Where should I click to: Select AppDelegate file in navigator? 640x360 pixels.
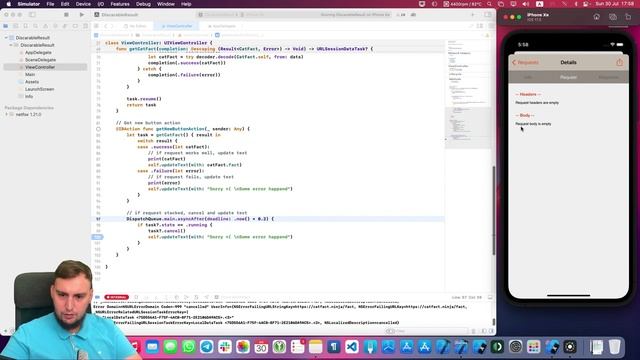[x=38, y=53]
